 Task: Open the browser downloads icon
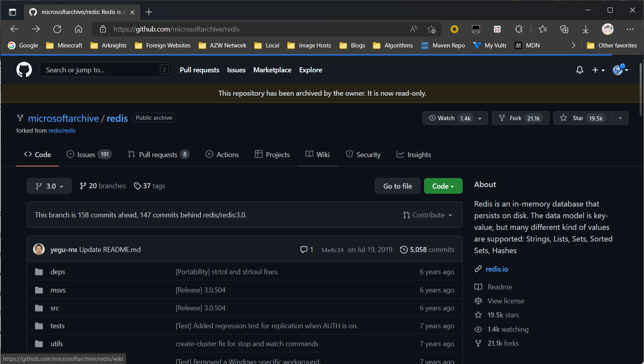click(585, 29)
